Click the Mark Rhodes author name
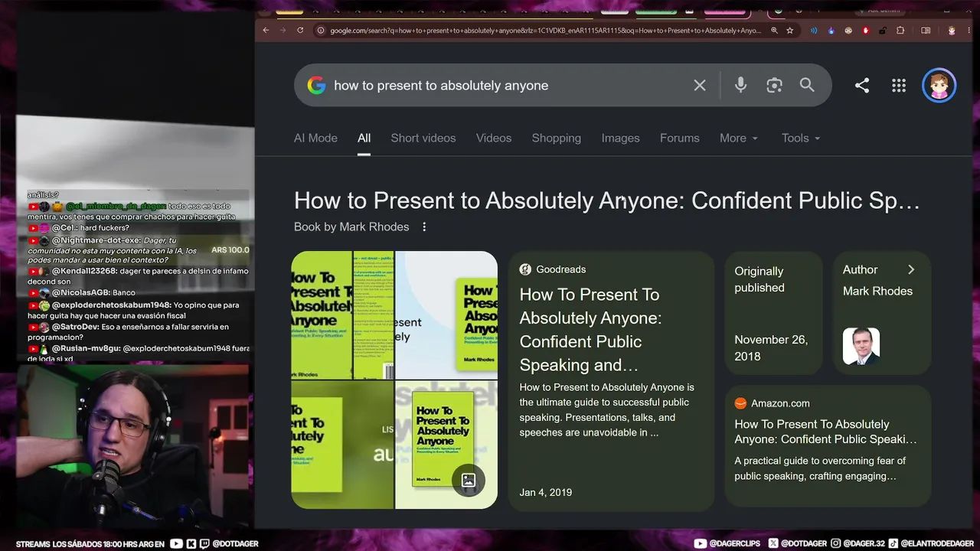 877,291
